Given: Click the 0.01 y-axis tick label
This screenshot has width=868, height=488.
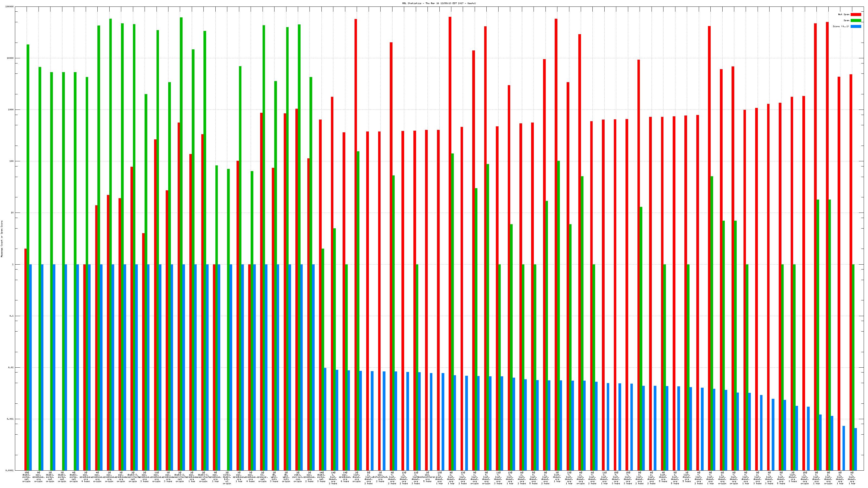Looking at the screenshot, I should [11, 367].
